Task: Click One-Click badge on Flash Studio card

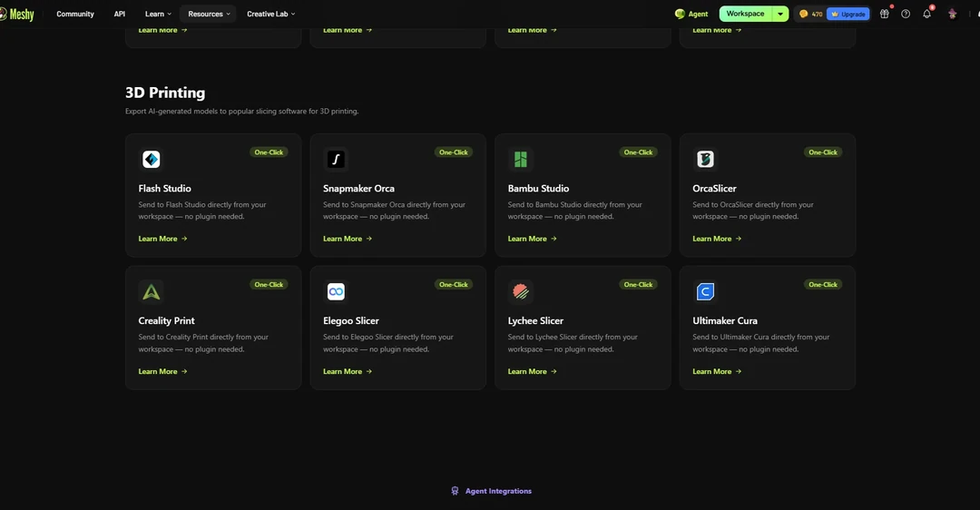Action: [269, 152]
